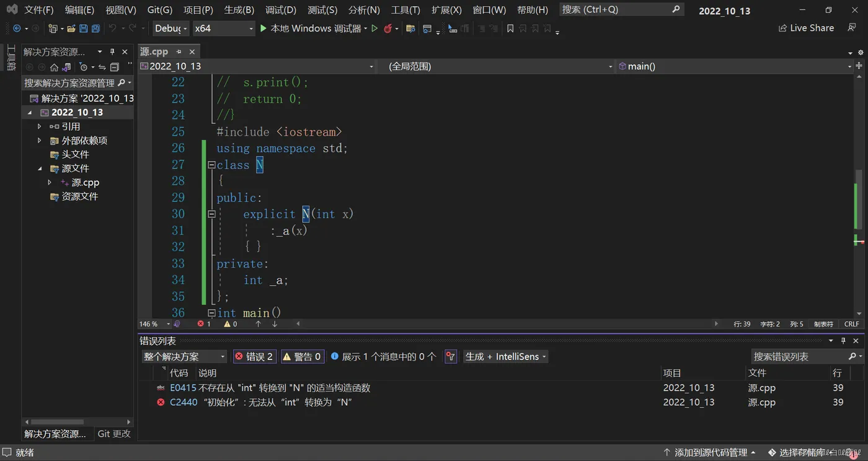Toggle the 警告 0 warnings filter button
Image resolution: width=868 pixels, height=461 pixels.
point(302,356)
